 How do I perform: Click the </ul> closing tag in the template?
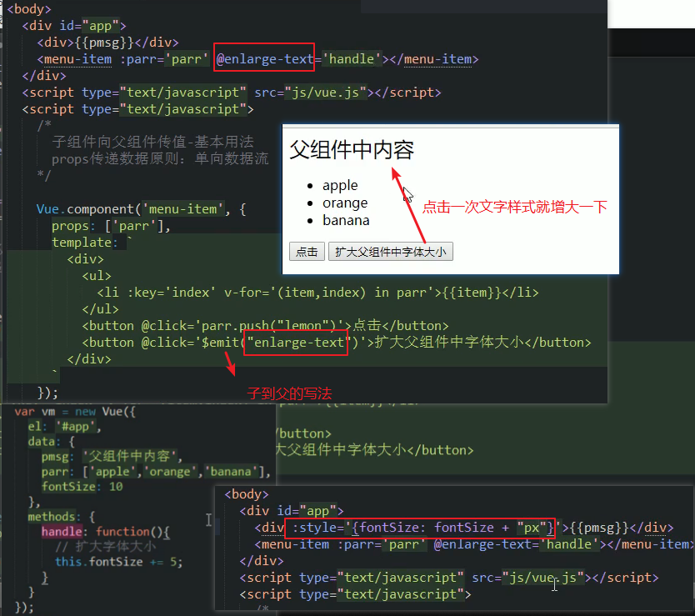tap(100, 309)
